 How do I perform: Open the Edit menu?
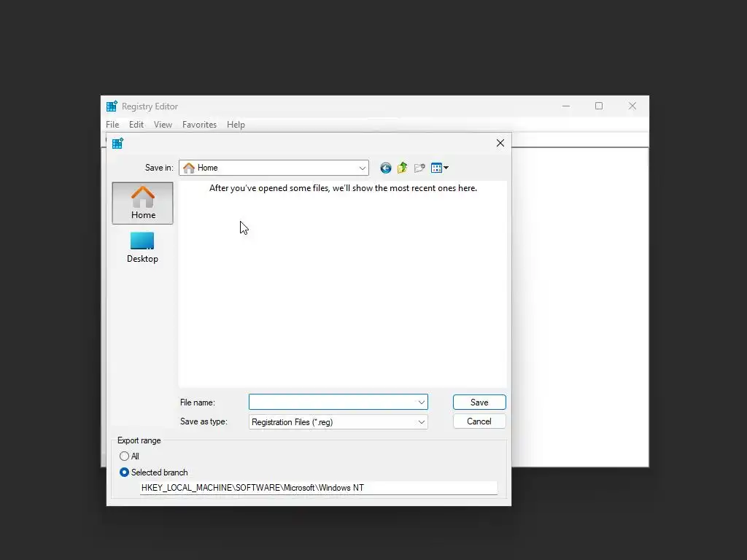coord(136,125)
